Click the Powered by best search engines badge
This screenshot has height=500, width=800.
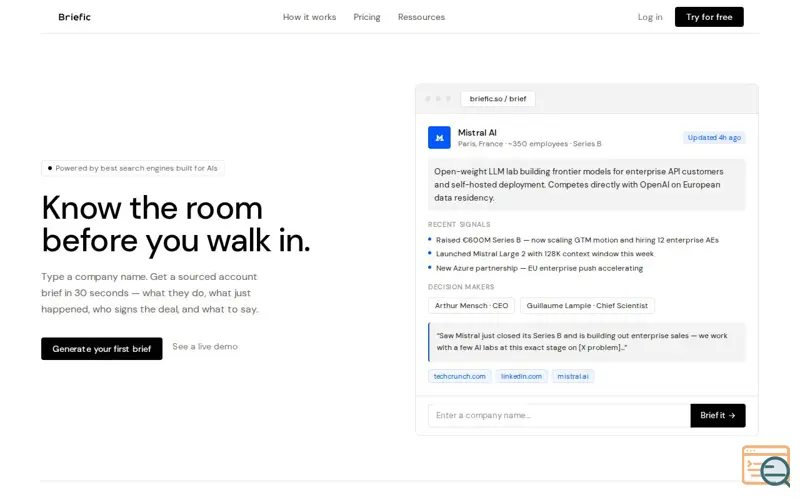click(133, 168)
